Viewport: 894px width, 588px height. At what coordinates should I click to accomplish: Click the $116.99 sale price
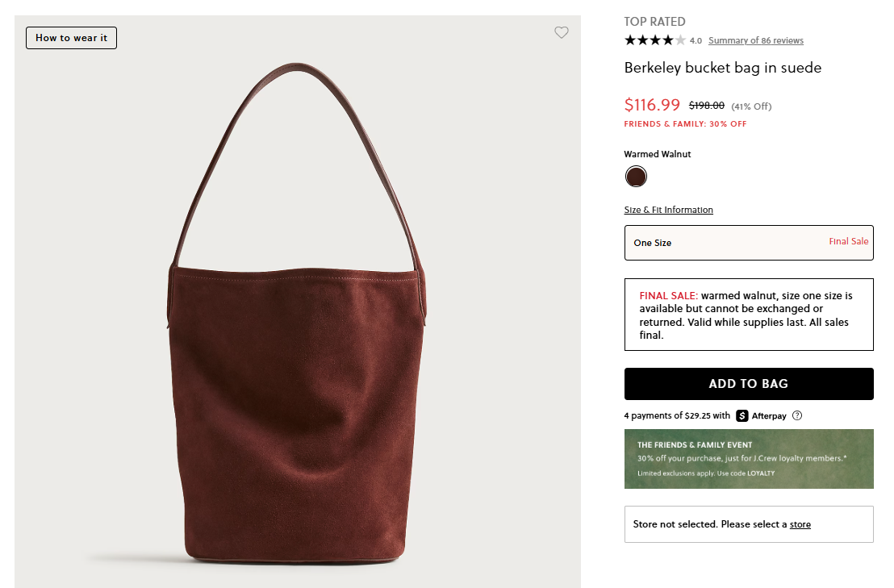tap(652, 105)
